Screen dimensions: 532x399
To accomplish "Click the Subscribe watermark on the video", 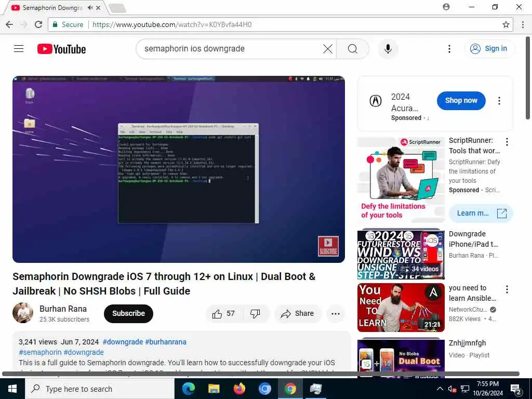I will click(x=328, y=246).
